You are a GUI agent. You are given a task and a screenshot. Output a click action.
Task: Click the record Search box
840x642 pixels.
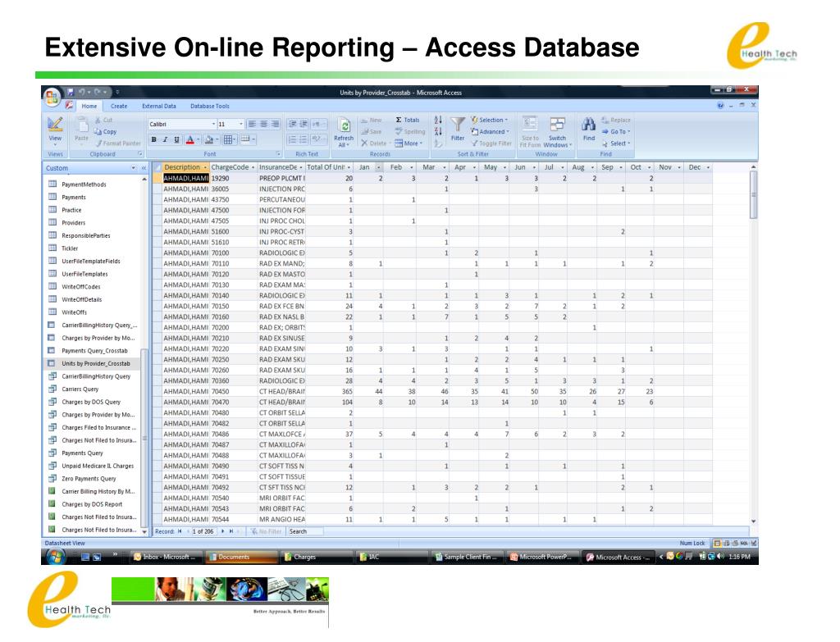[x=304, y=531]
